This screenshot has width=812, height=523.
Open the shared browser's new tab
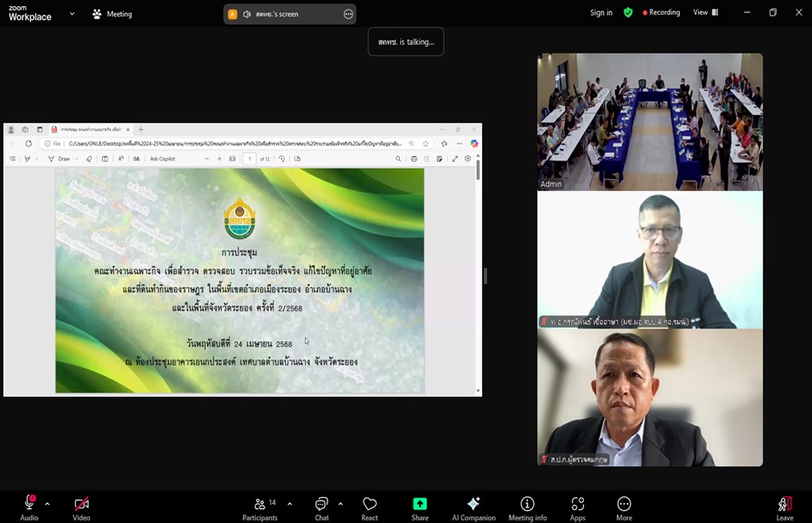[141, 130]
